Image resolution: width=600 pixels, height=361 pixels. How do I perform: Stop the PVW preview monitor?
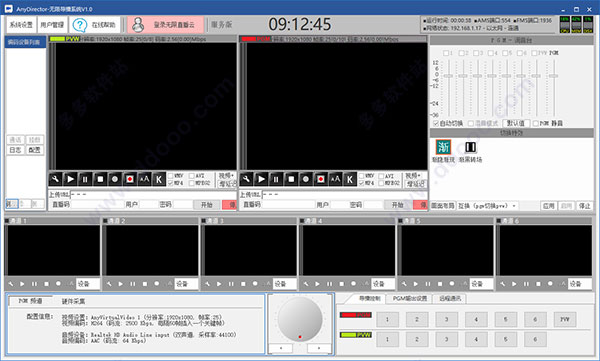100,179
